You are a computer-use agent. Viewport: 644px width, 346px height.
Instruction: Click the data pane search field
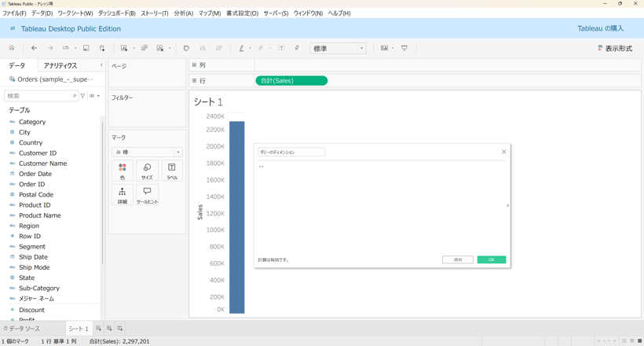(x=41, y=96)
